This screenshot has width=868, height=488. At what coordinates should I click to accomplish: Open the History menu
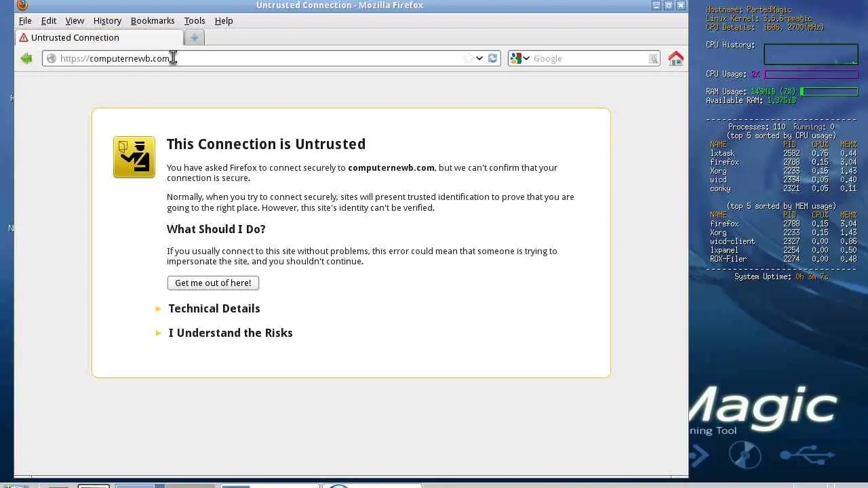[x=107, y=20]
